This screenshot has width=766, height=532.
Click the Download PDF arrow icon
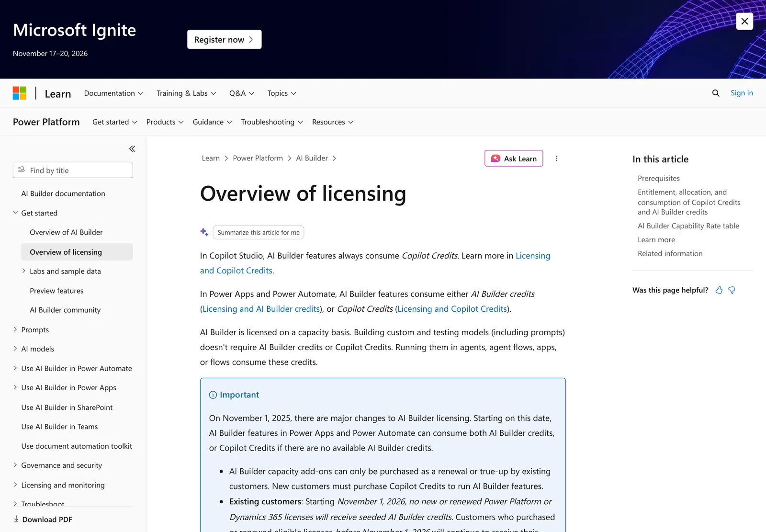pyautogui.click(x=16, y=519)
